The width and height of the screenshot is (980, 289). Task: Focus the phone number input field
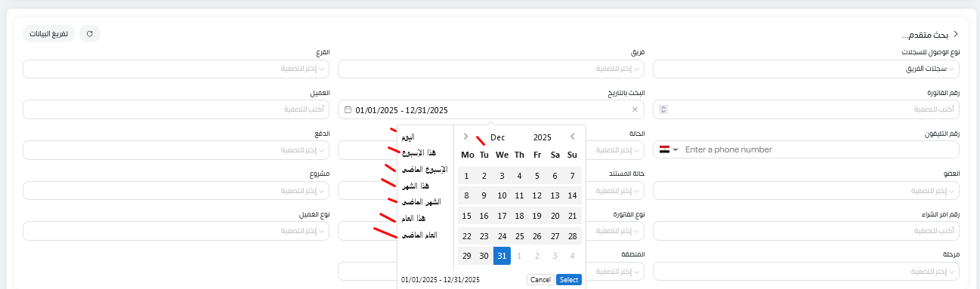click(820, 150)
